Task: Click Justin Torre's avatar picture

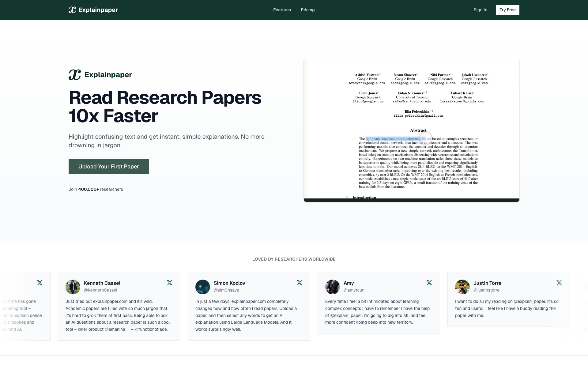Action: coord(462,287)
